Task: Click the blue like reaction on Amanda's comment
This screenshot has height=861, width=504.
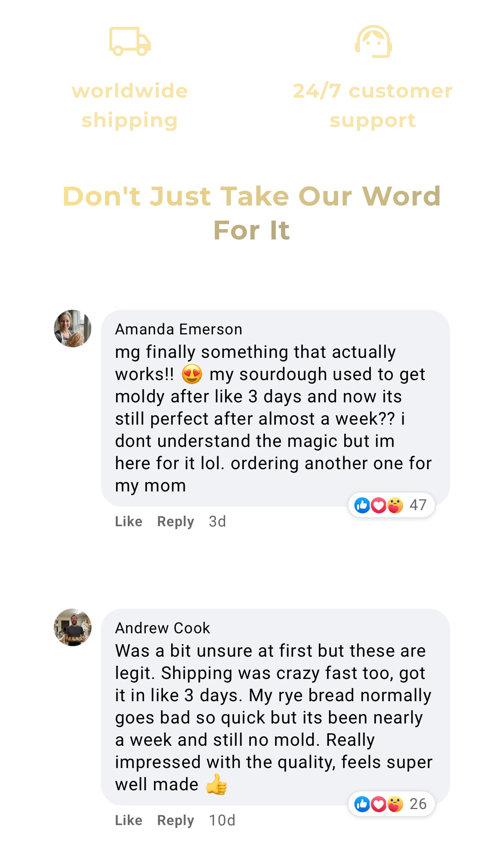Action: click(362, 505)
